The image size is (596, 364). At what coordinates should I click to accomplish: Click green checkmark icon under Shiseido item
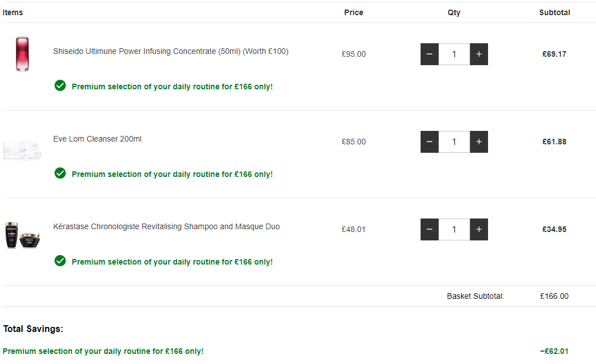point(60,86)
